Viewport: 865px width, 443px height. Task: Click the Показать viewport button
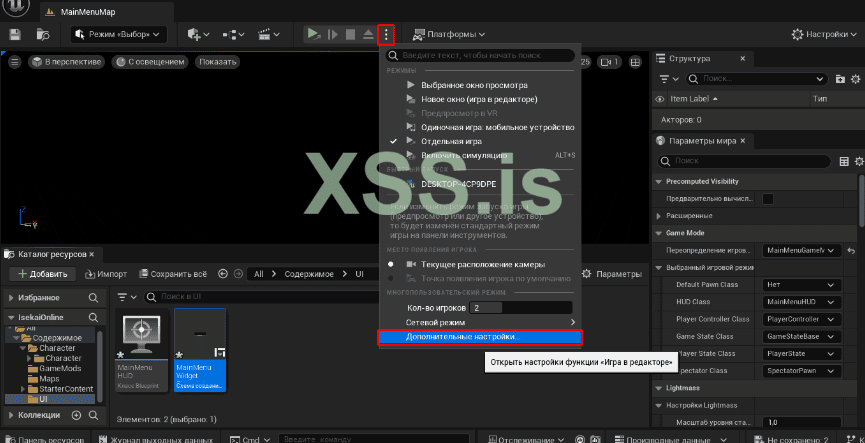tap(218, 62)
